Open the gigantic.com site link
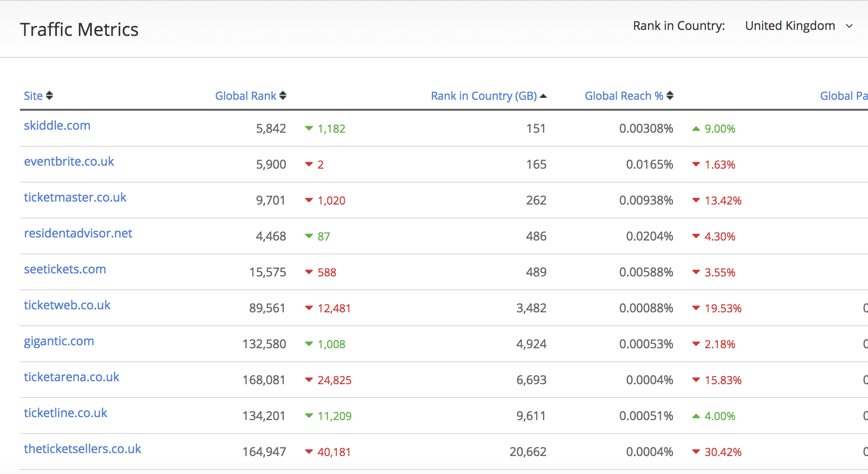The width and height of the screenshot is (868, 474). (x=59, y=341)
